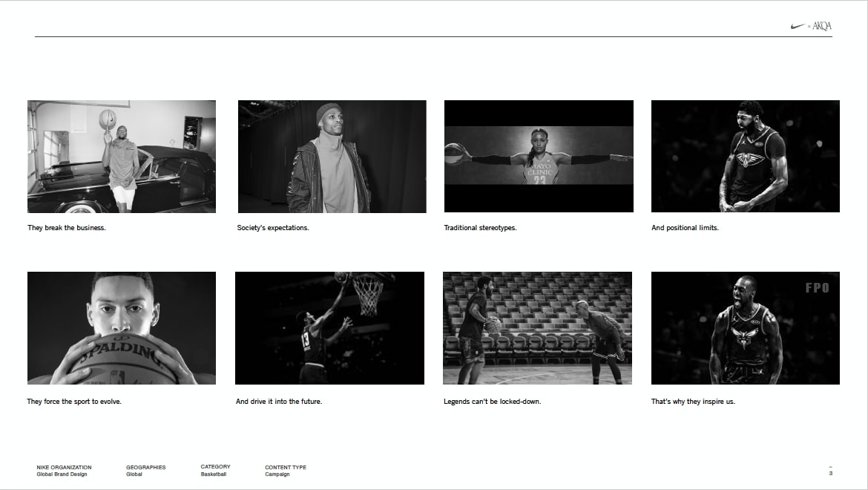Click the 'Legends can't be locked-down.' caption
Image resolution: width=868 pixels, height=490 pixels.
click(492, 402)
